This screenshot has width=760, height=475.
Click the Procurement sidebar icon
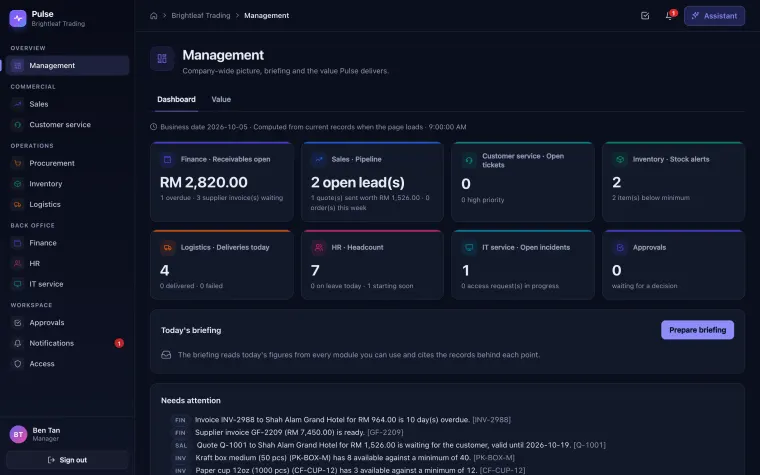[x=17, y=163]
